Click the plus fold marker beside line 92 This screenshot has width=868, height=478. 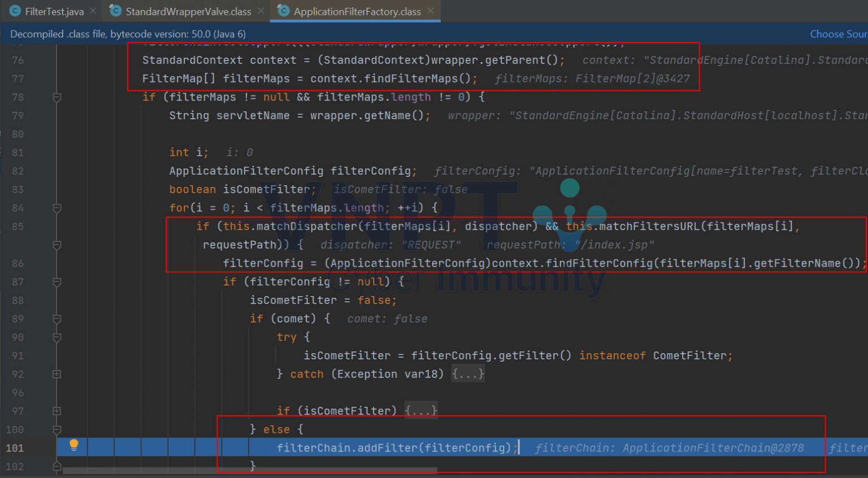(56, 373)
